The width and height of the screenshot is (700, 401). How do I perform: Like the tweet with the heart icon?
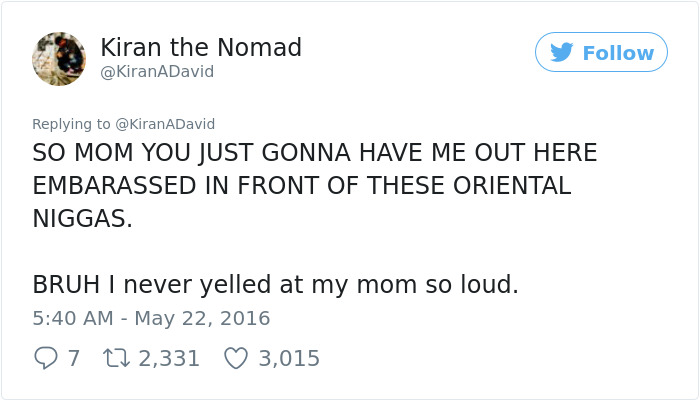click(237, 358)
